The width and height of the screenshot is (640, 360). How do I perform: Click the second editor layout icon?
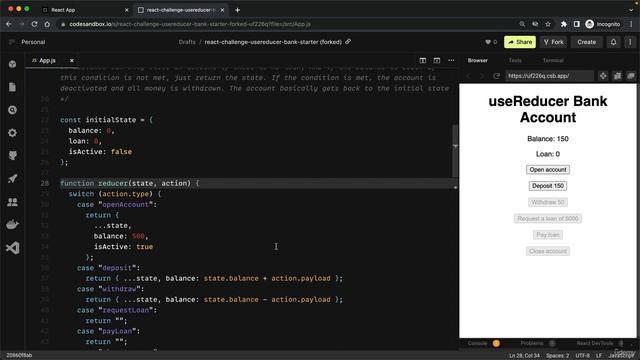coord(437,60)
